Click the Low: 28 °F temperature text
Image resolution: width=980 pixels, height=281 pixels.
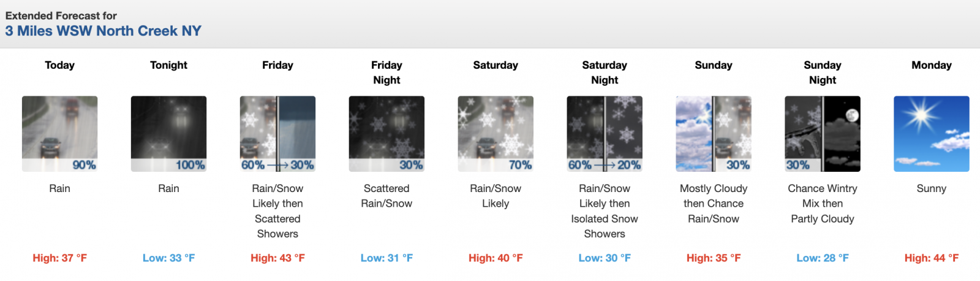coord(823,258)
